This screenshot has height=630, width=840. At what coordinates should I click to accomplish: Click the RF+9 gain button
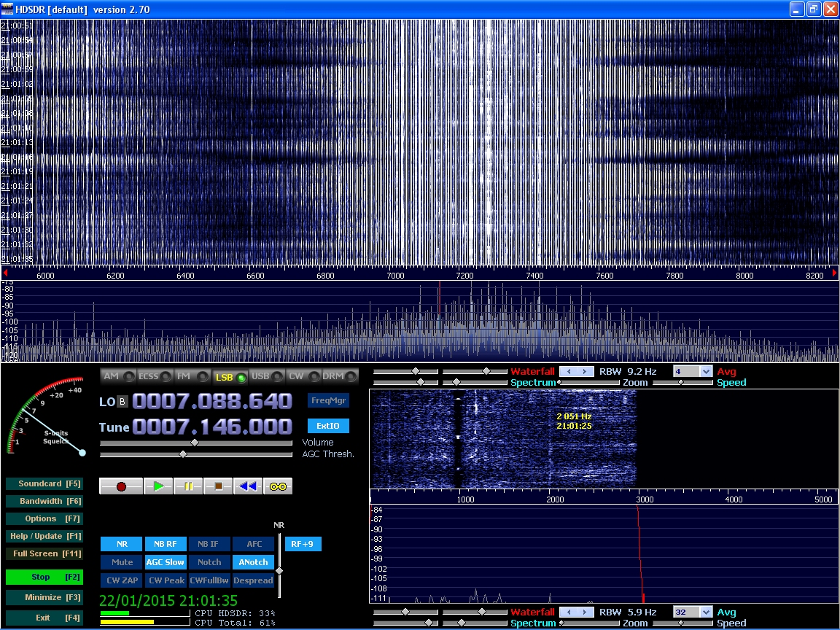(303, 544)
